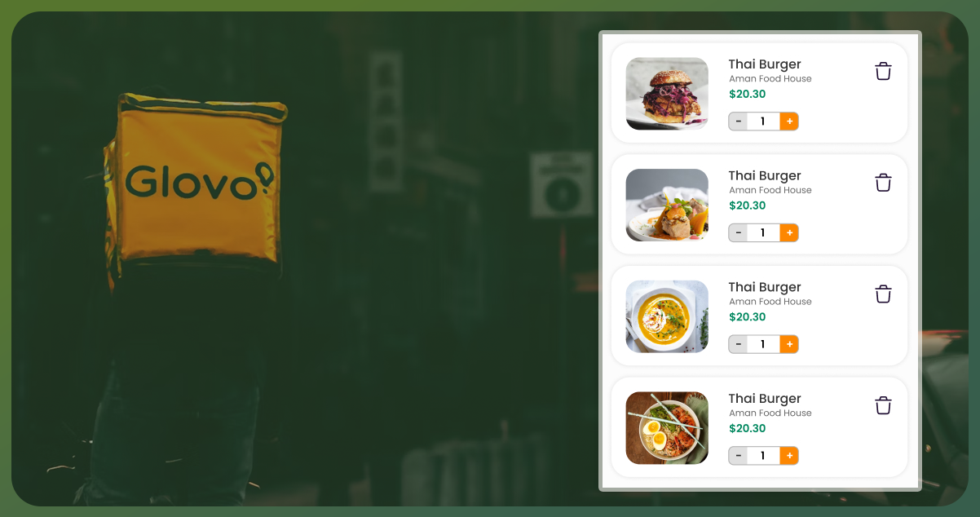Delete the first Thai Burger cart item
This screenshot has height=517, width=980.
883,71
